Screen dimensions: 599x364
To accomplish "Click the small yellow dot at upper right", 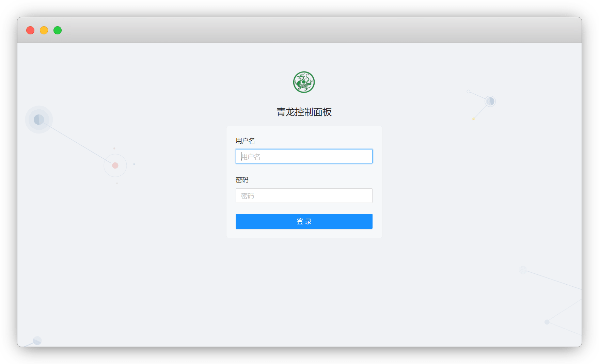I will pyautogui.click(x=473, y=119).
